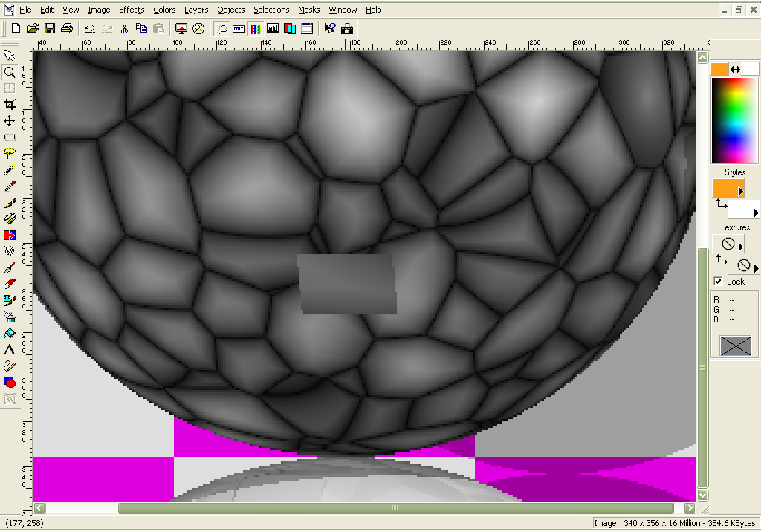Open the Layers menu

pyautogui.click(x=196, y=10)
